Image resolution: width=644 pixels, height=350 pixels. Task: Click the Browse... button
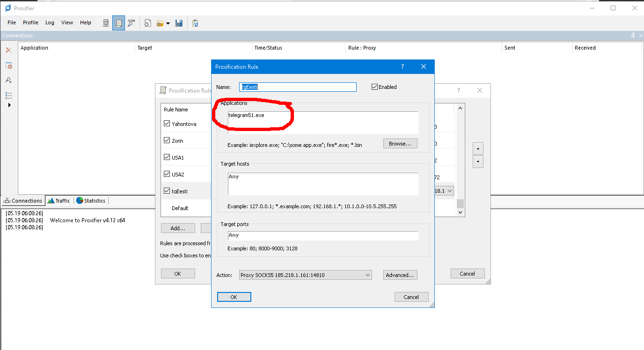tap(400, 144)
